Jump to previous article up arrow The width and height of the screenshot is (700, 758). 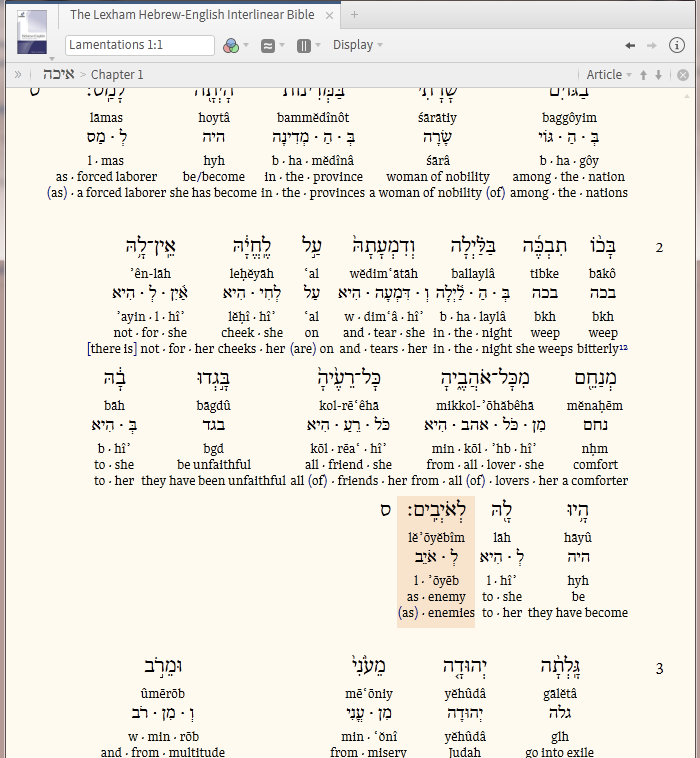643,75
